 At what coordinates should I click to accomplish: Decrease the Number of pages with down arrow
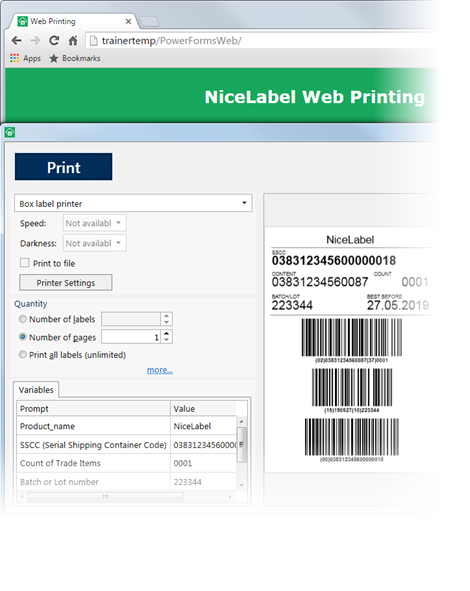pyautogui.click(x=167, y=340)
